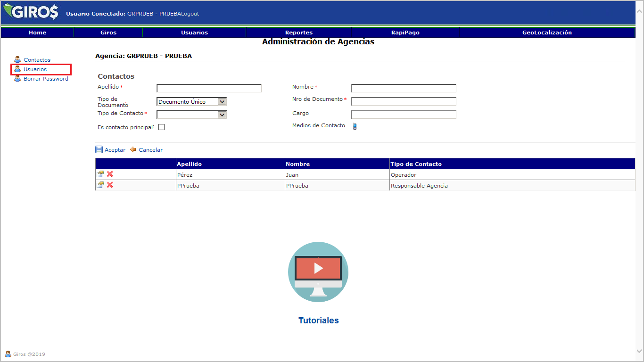644x362 pixels.
Task: Open the Usuarios sidebar link
Action: (x=35, y=69)
